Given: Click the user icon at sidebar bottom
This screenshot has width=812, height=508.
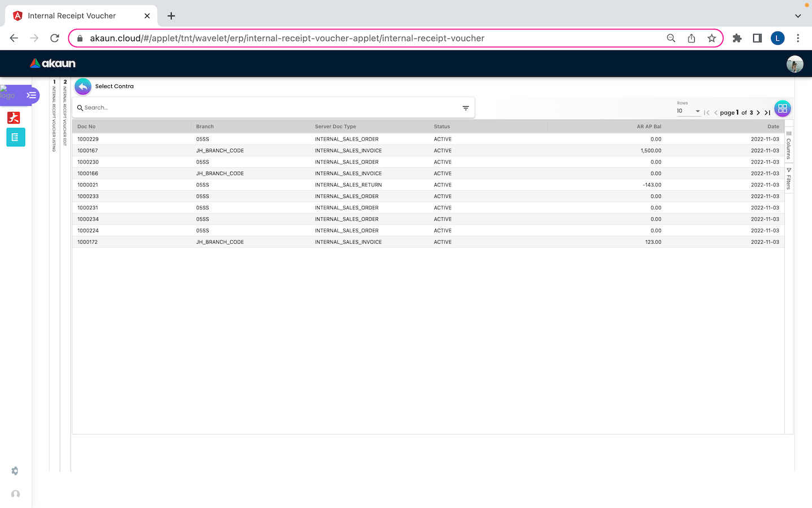Looking at the screenshot, I should coord(15,494).
